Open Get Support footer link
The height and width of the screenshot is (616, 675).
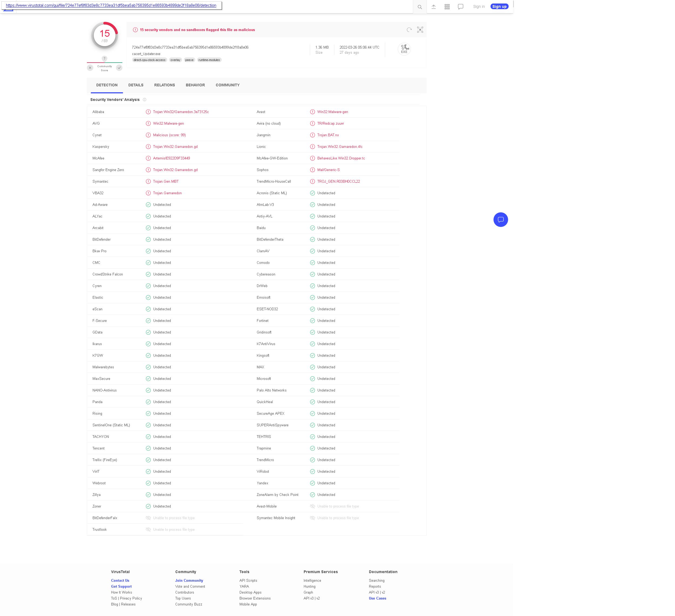point(121,587)
